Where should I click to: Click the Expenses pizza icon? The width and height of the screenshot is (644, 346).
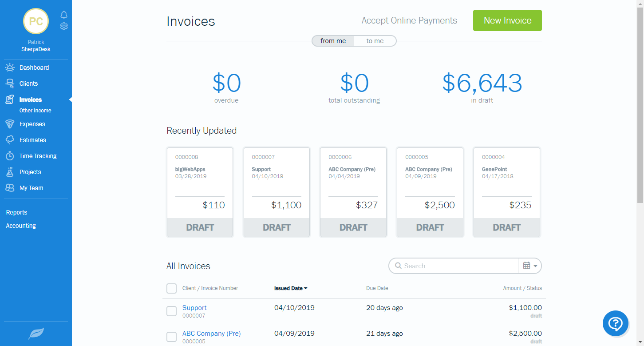tap(10, 124)
